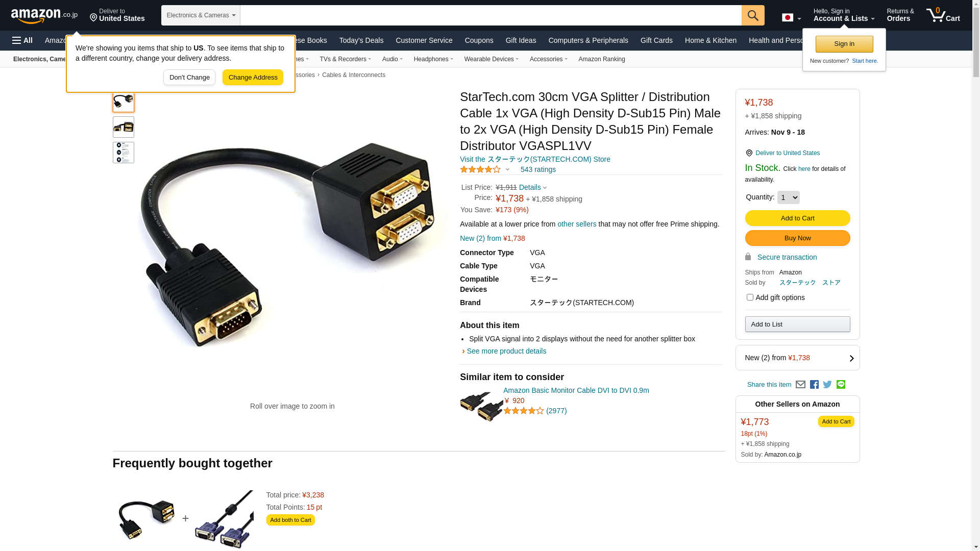Share this item on Twitter icon
The height and width of the screenshot is (551, 980).
(x=827, y=385)
